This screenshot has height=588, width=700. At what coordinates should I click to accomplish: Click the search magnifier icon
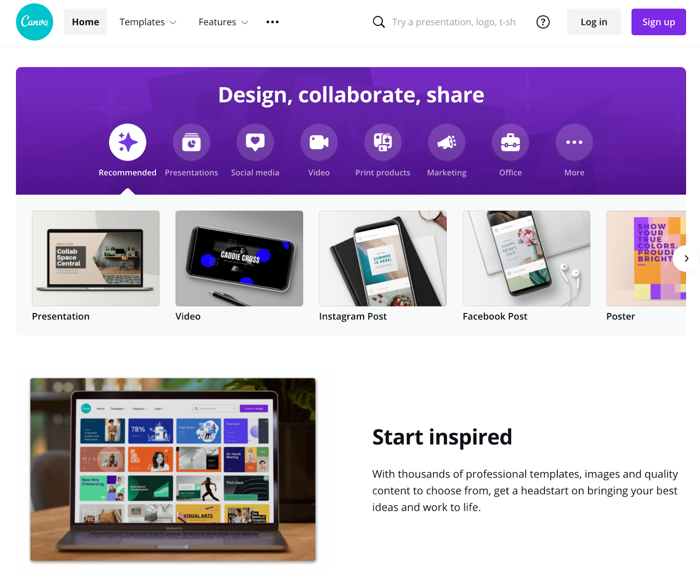point(379,22)
